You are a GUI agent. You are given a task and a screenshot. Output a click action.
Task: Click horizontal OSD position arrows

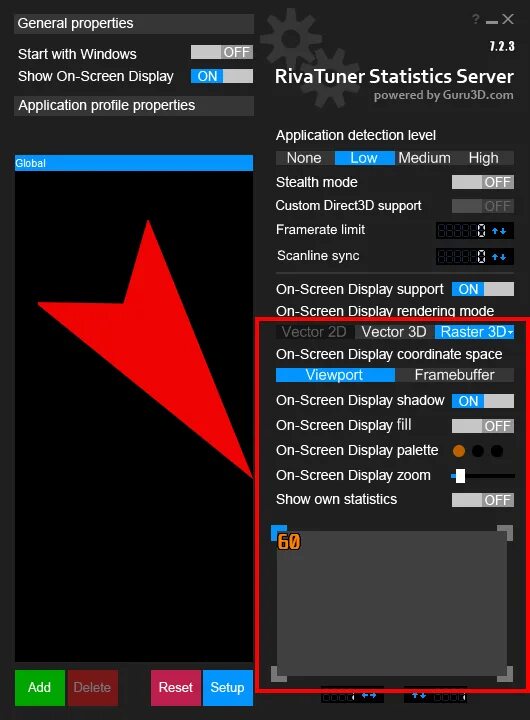369,695
